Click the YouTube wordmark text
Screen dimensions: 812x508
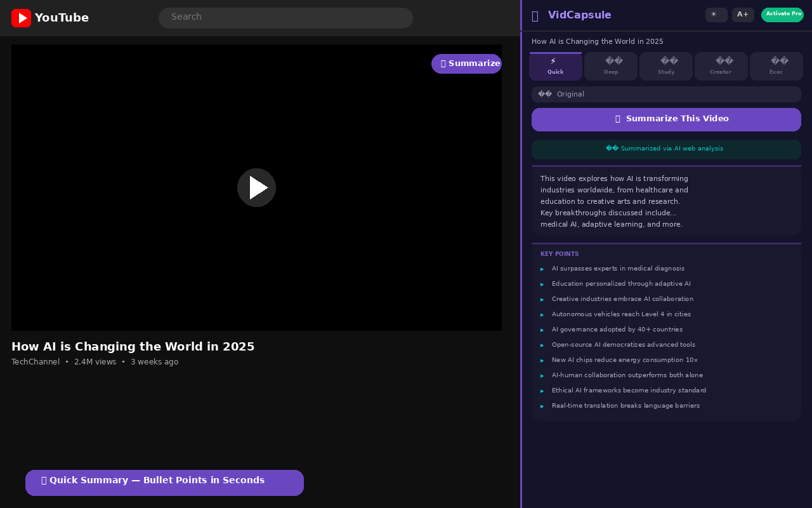[x=62, y=18]
